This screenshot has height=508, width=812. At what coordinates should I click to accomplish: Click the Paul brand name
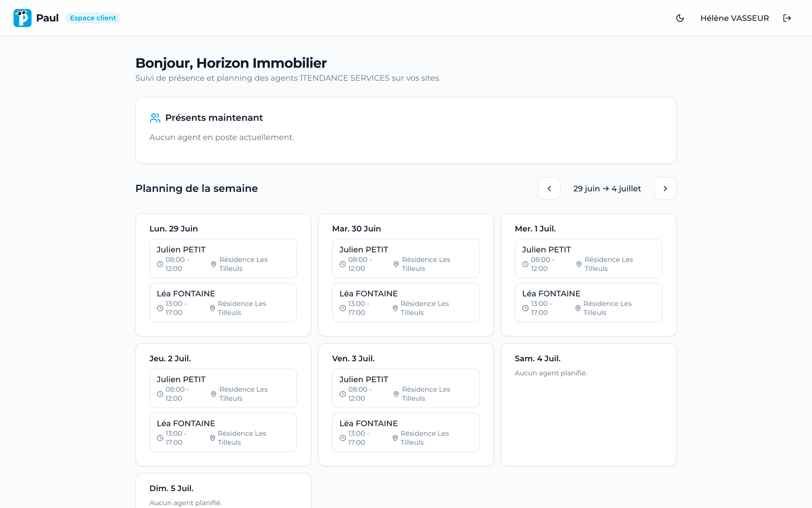(x=47, y=18)
